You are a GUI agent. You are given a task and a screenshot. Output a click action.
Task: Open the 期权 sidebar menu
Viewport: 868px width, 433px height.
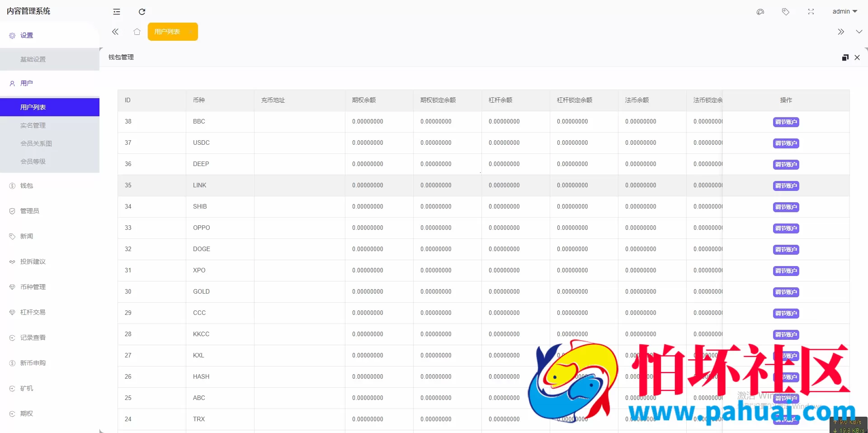click(x=50, y=414)
